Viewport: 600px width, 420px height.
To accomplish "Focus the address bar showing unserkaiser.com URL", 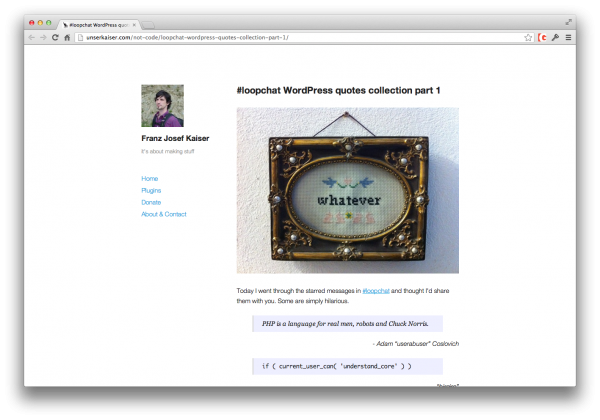I will coord(304,37).
